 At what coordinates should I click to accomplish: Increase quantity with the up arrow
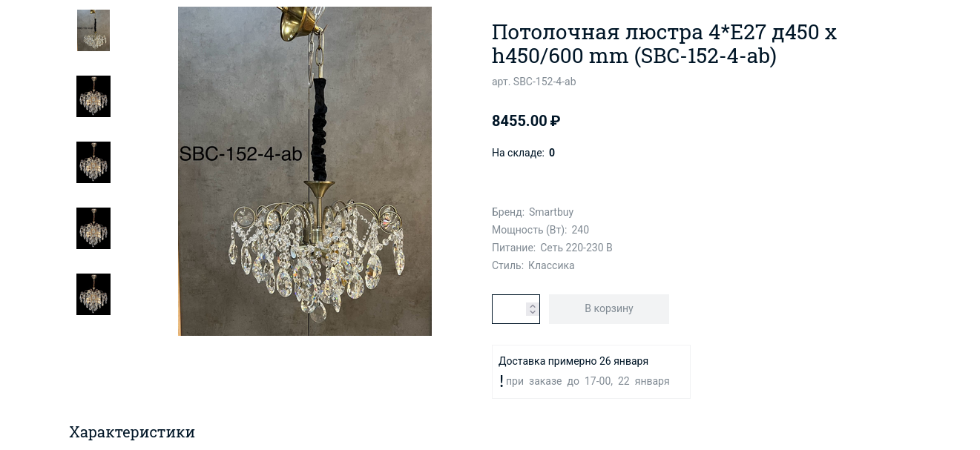(x=532, y=305)
